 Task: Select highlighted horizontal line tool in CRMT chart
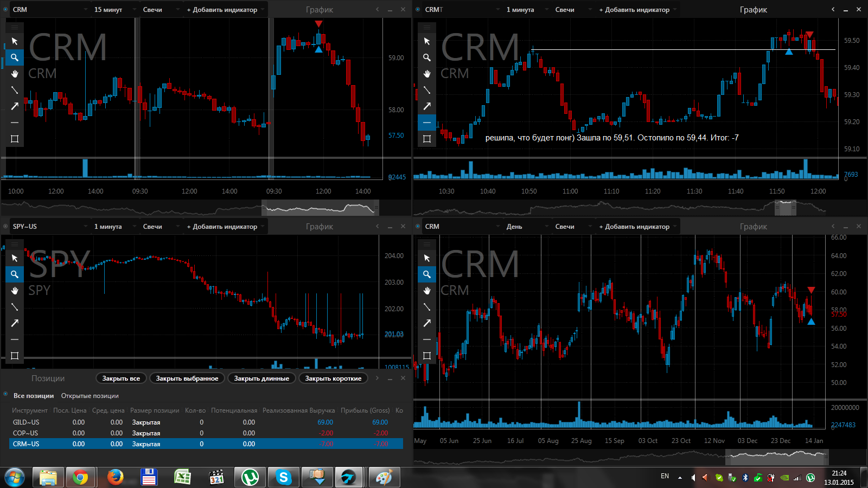click(427, 123)
